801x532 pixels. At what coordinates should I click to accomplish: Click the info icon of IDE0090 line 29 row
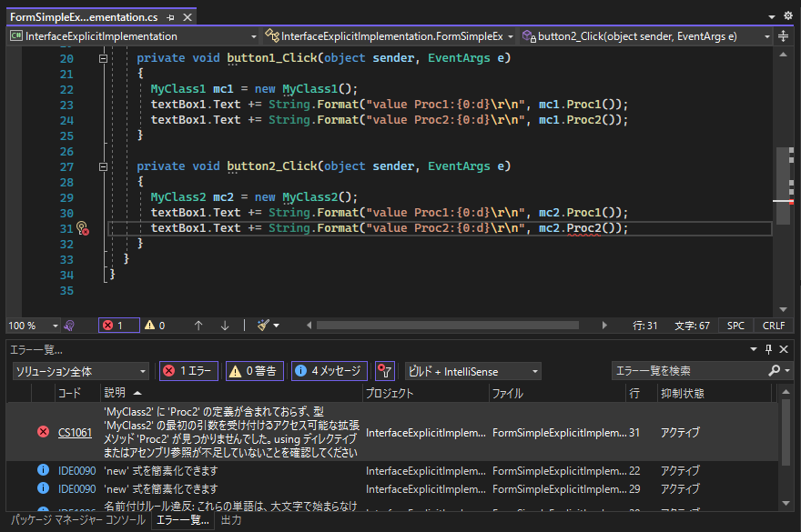[x=44, y=488]
